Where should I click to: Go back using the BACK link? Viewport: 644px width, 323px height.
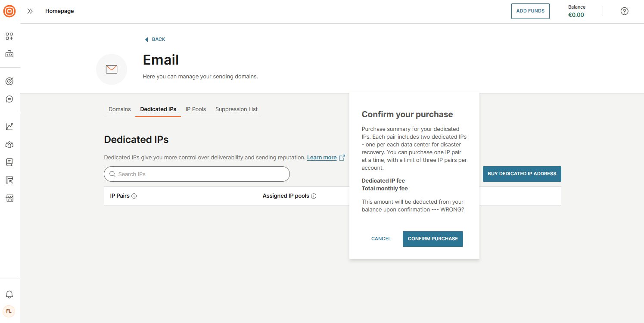[x=155, y=39]
